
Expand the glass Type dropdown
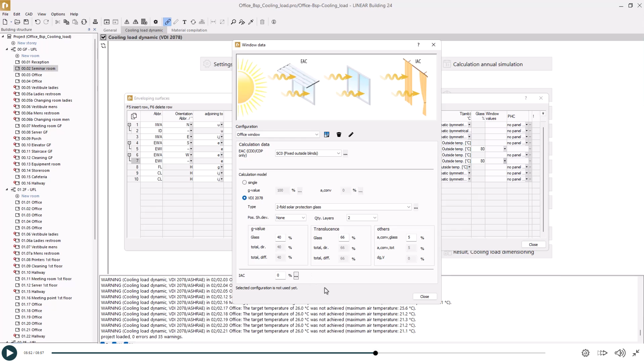click(x=343, y=207)
